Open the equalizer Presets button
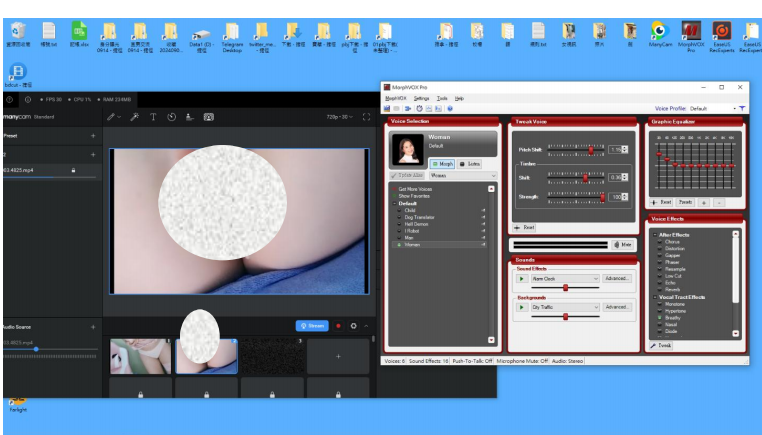The image size is (762, 435). click(685, 202)
